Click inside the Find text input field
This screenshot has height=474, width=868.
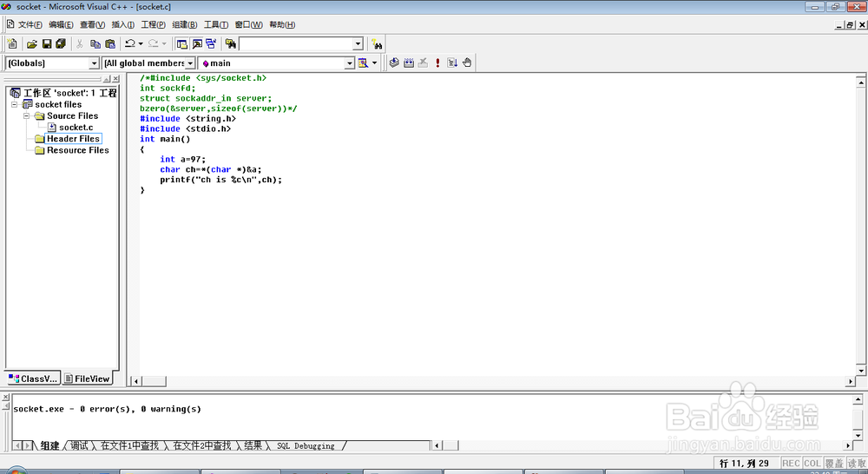[296, 43]
